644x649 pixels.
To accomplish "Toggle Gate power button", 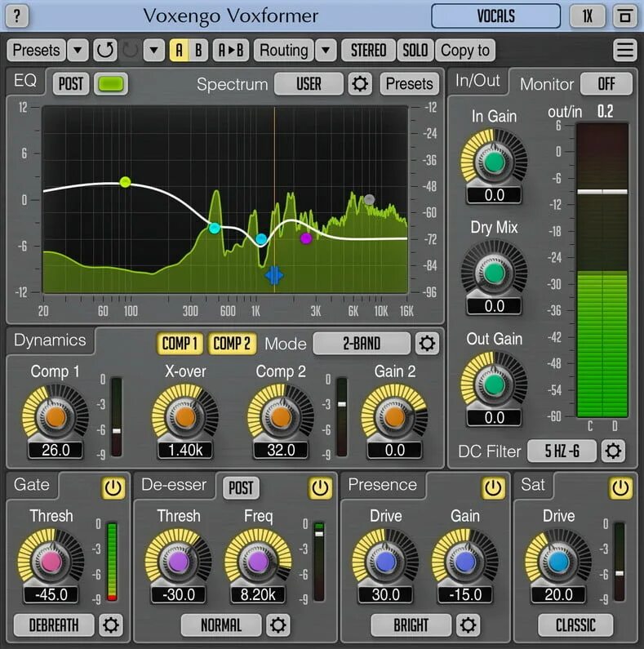I will tap(113, 487).
